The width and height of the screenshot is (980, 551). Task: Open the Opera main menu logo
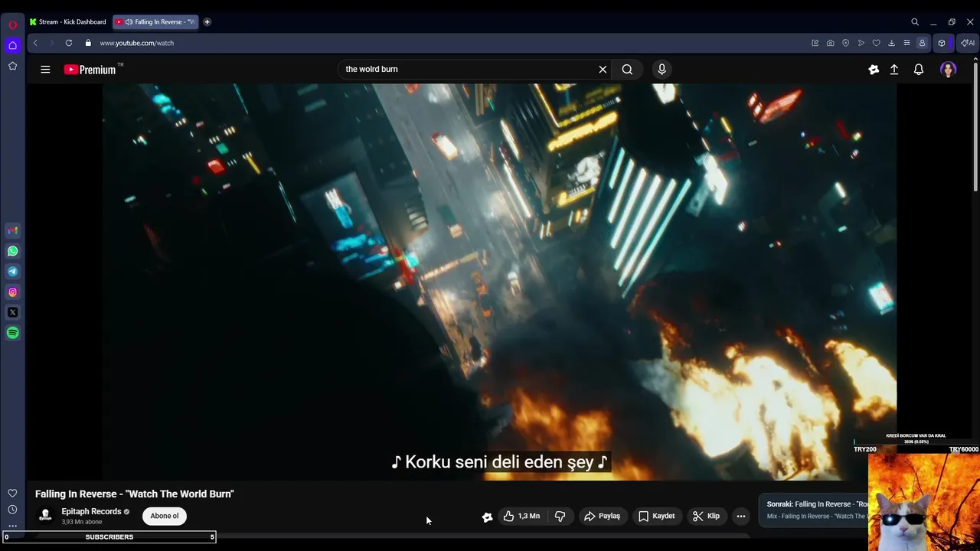coord(12,24)
